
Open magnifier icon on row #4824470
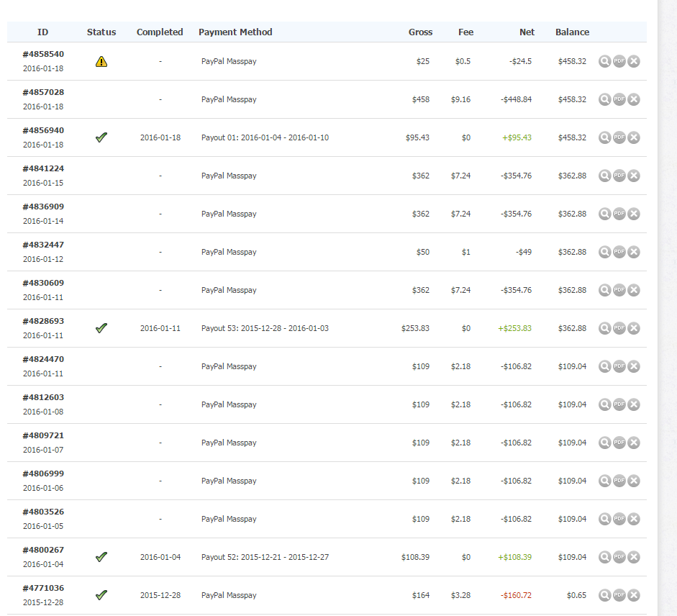(x=605, y=366)
